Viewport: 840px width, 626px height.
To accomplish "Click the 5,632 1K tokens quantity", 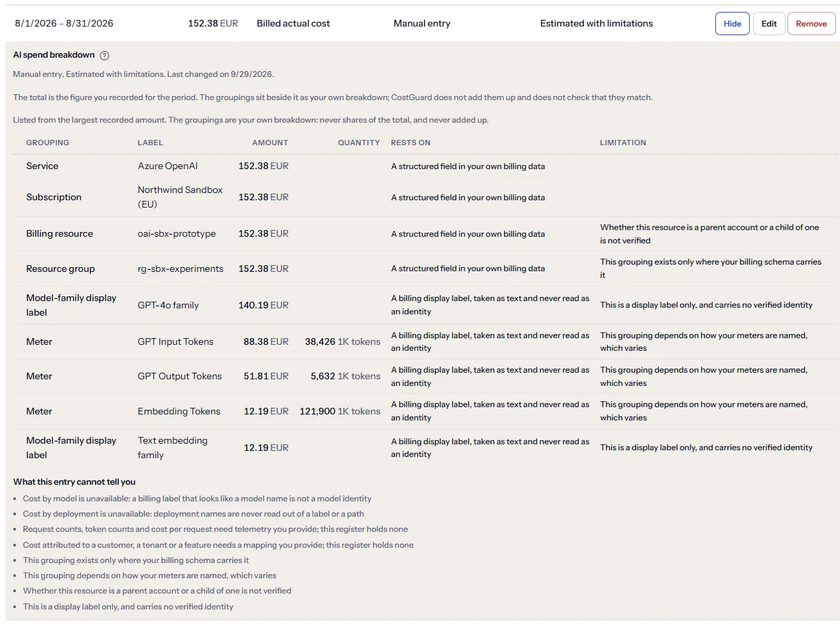I will (x=346, y=376).
